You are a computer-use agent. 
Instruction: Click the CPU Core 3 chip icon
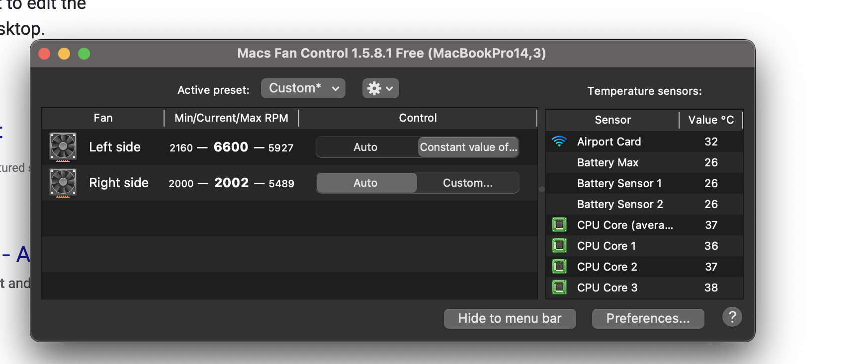(559, 288)
